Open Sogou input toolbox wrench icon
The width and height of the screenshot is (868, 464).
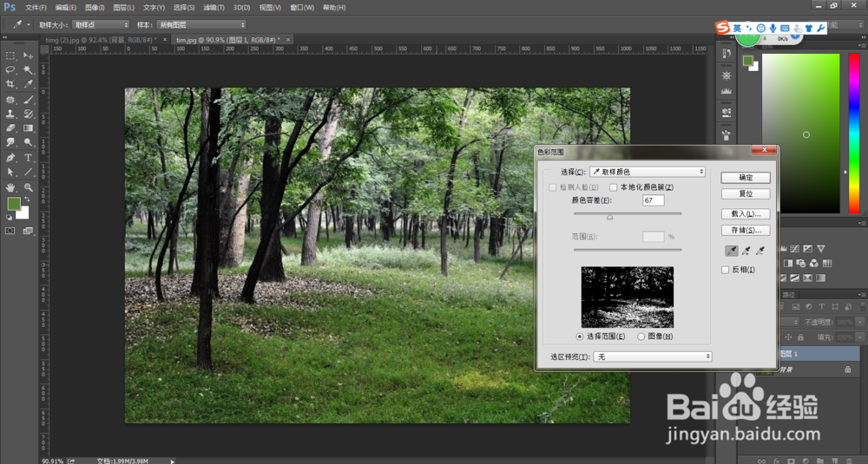[x=820, y=28]
